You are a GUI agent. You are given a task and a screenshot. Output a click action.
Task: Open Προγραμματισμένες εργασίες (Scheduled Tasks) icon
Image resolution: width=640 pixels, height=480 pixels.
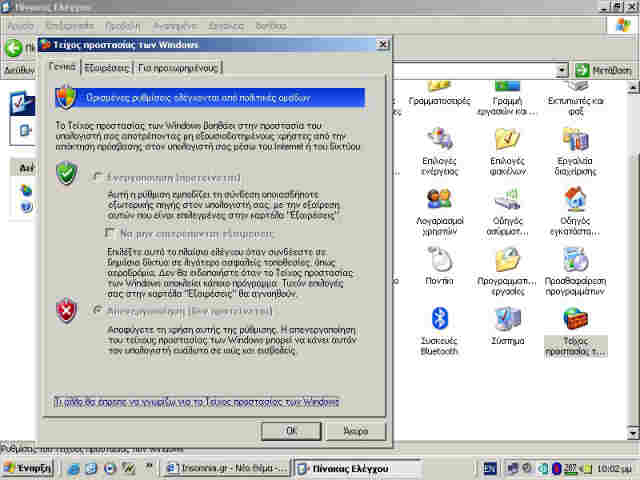coord(507,260)
